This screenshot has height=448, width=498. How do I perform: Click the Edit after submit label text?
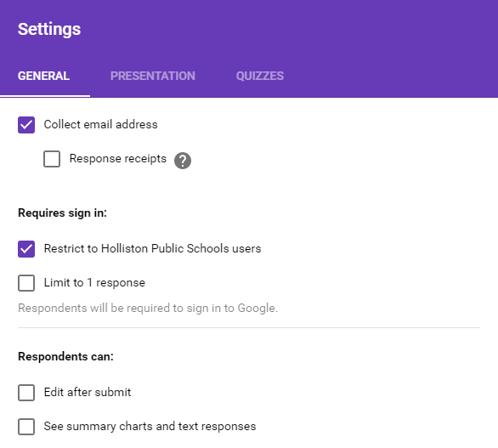[x=88, y=392]
